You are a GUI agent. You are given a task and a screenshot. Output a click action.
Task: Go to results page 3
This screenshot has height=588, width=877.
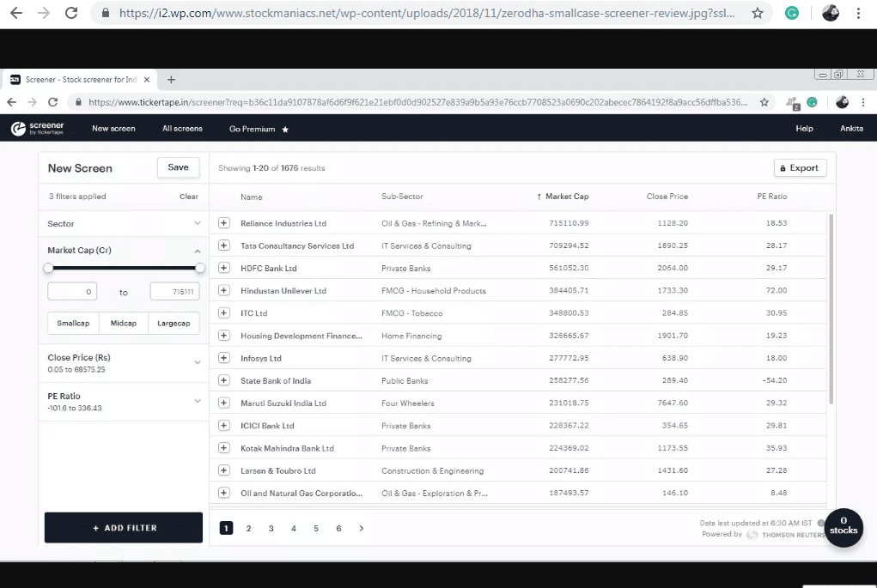pyautogui.click(x=271, y=528)
